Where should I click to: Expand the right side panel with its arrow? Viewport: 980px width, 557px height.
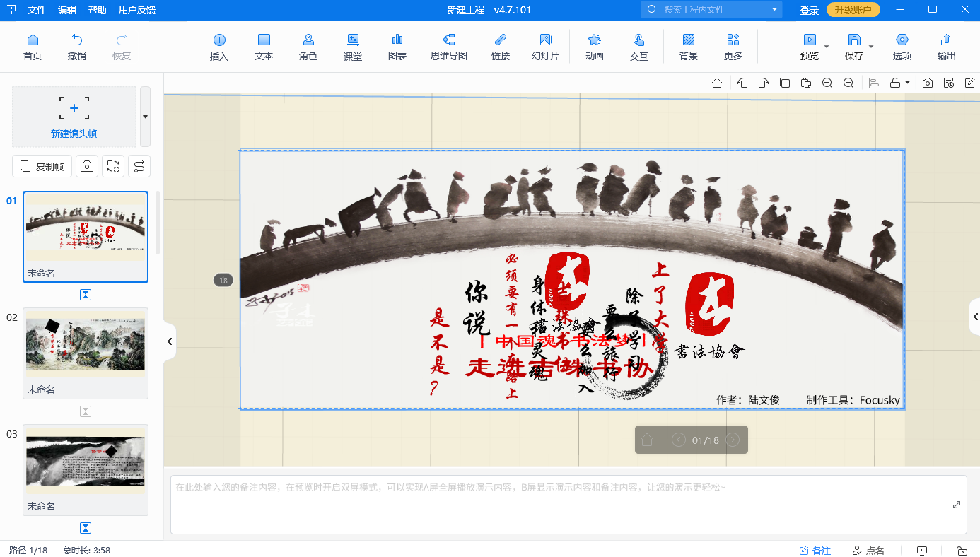pos(975,317)
